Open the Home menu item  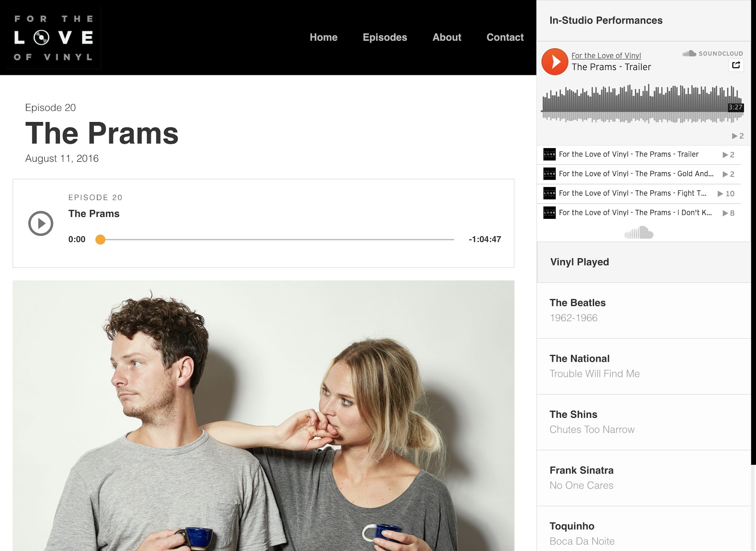point(324,37)
